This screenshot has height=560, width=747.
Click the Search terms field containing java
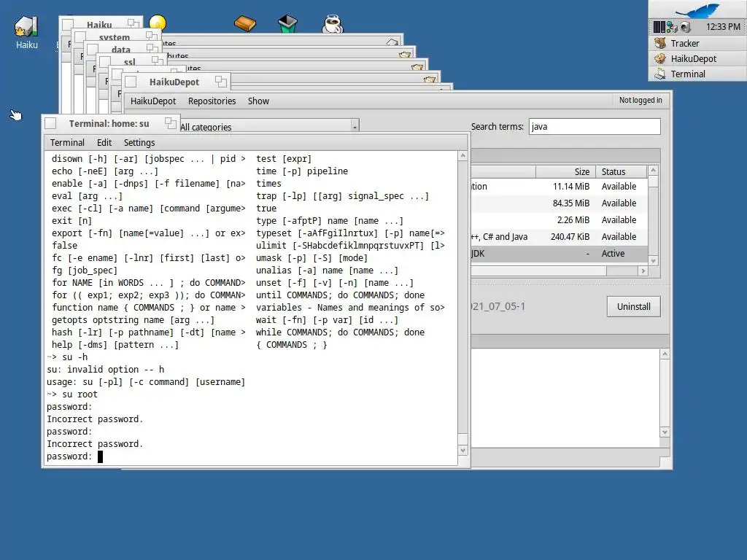pyautogui.click(x=595, y=127)
